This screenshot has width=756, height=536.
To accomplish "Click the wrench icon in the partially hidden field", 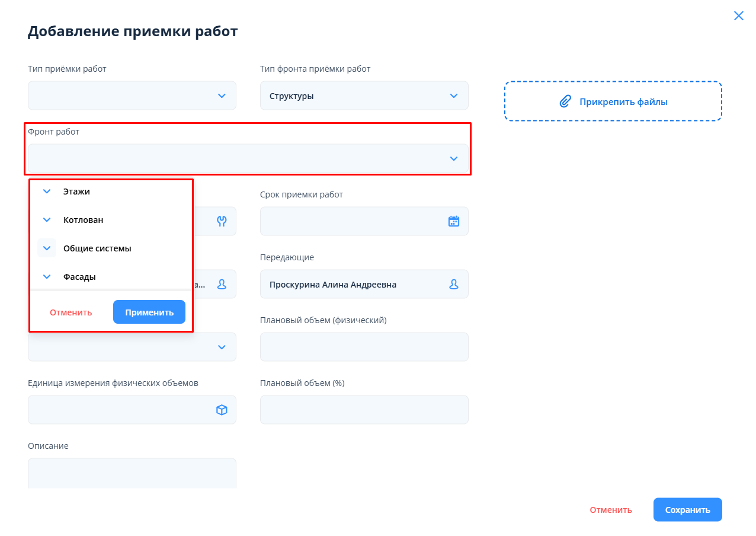I will pos(222,221).
